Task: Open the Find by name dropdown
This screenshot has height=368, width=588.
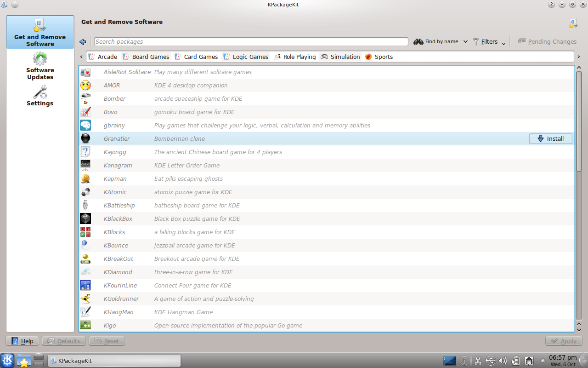Action: pos(441,42)
